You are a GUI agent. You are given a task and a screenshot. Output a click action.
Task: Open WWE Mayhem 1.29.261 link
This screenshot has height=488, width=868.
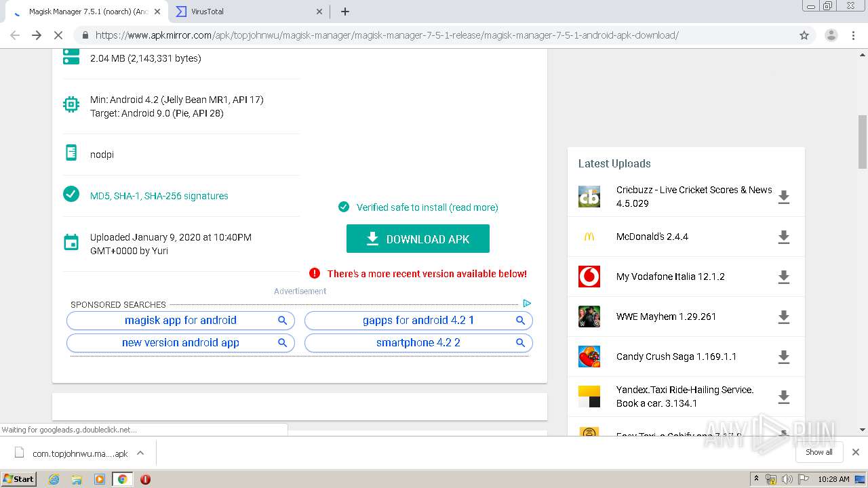point(666,317)
